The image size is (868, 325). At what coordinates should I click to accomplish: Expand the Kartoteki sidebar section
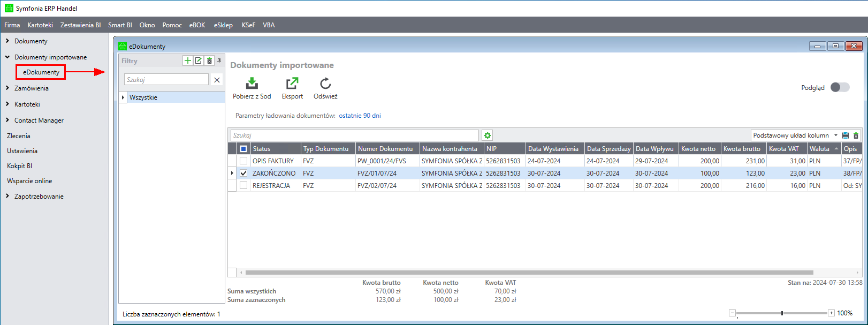click(7, 104)
